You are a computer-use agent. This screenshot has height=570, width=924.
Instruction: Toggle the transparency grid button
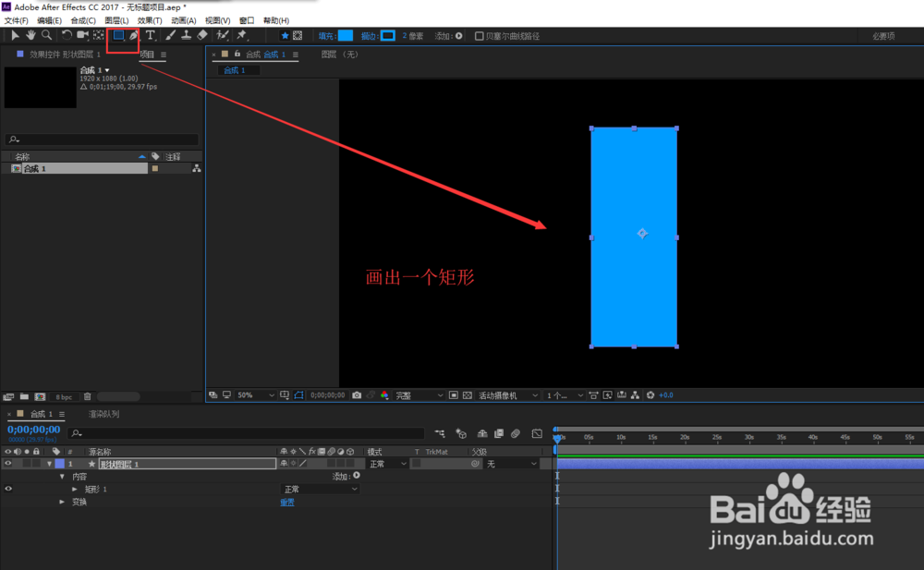coord(468,394)
